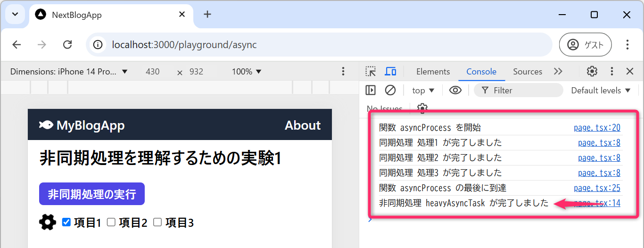Expand the 100% zoom dropdown
The image size is (644, 248).
246,72
